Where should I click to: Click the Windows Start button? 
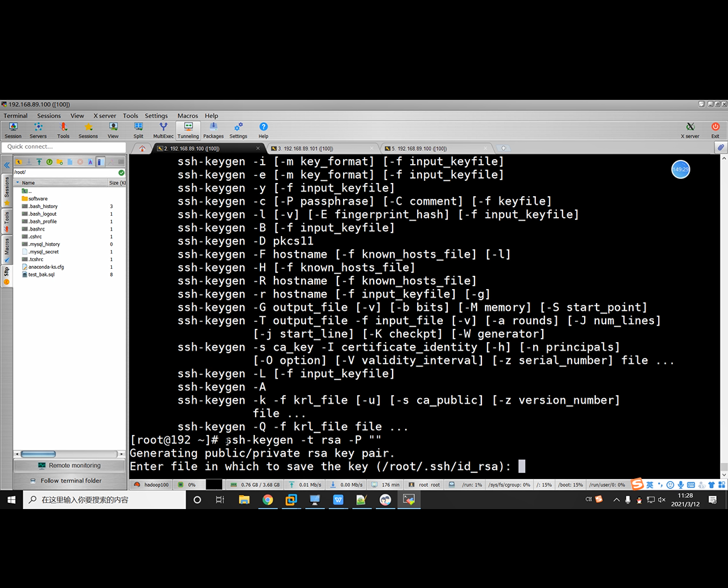(x=11, y=500)
